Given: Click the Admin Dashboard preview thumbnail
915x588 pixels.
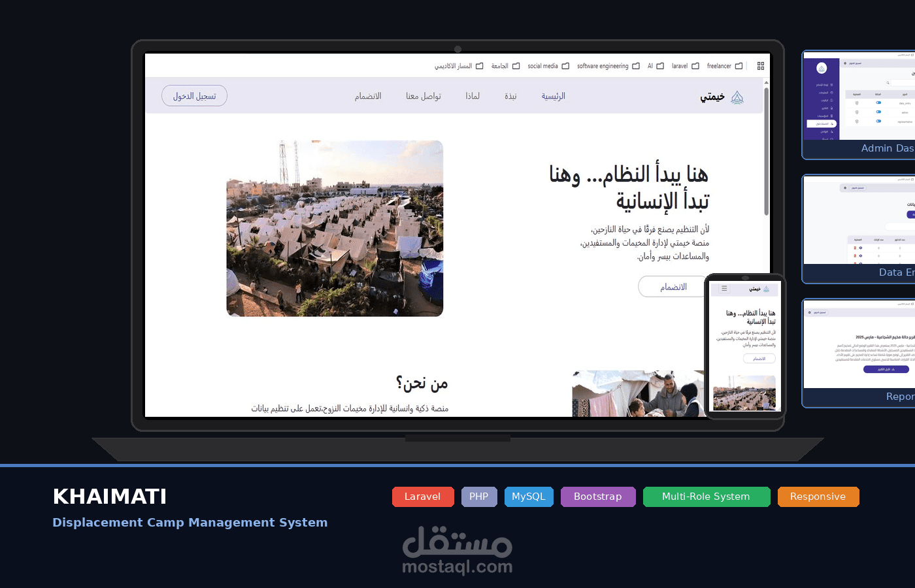Looking at the screenshot, I should pos(859,105).
